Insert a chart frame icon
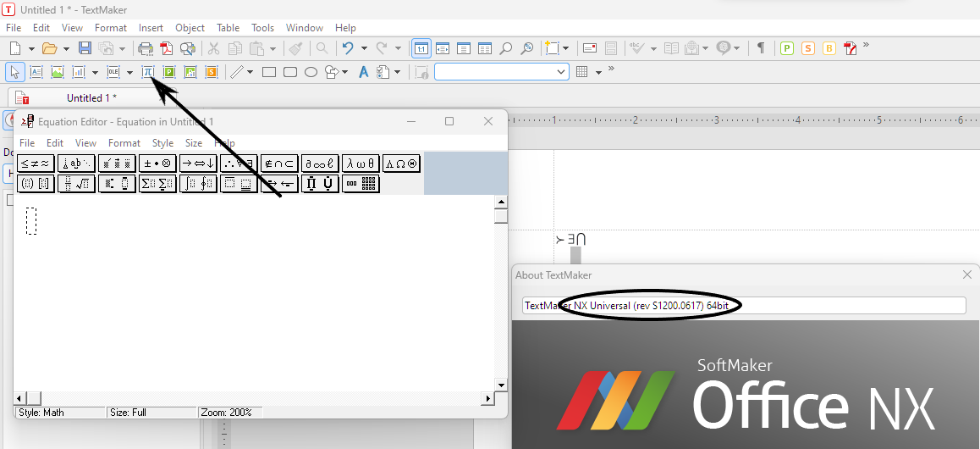Viewport: 980px width, 449px height. pos(78,72)
